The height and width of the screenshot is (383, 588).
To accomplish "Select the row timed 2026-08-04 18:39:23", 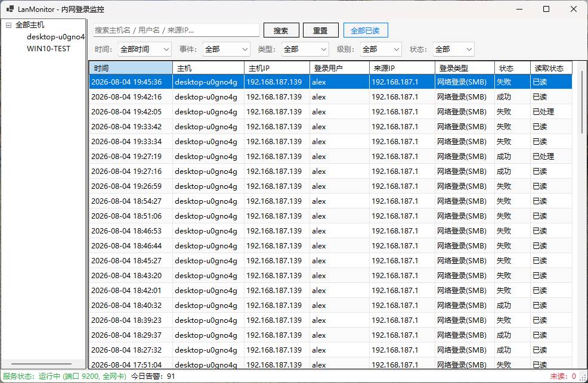I will [331, 320].
